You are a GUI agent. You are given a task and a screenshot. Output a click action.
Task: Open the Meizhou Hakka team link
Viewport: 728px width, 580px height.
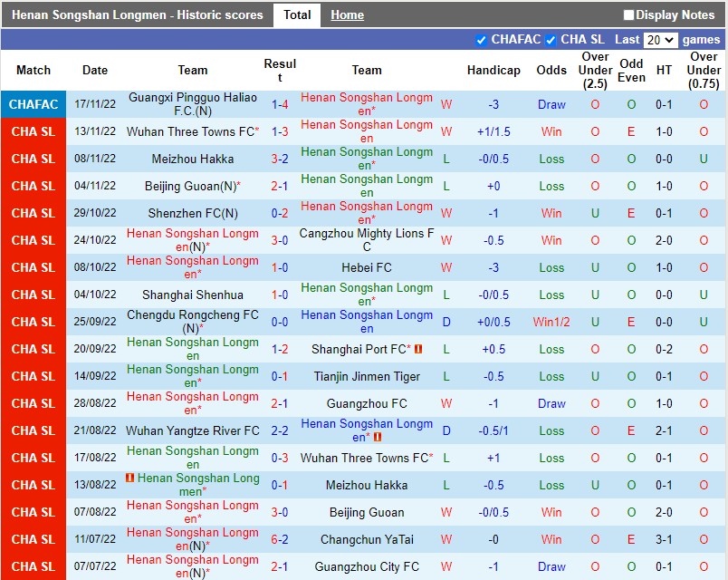pyautogui.click(x=192, y=159)
